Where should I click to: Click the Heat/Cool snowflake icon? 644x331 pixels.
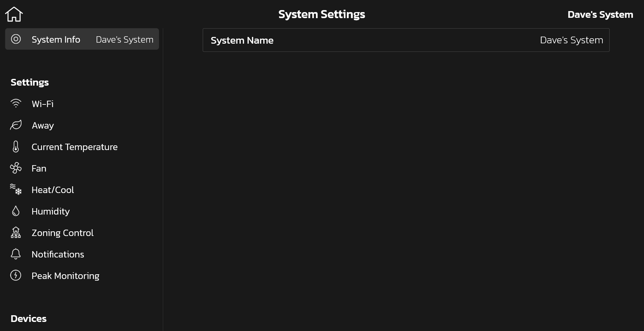click(16, 189)
